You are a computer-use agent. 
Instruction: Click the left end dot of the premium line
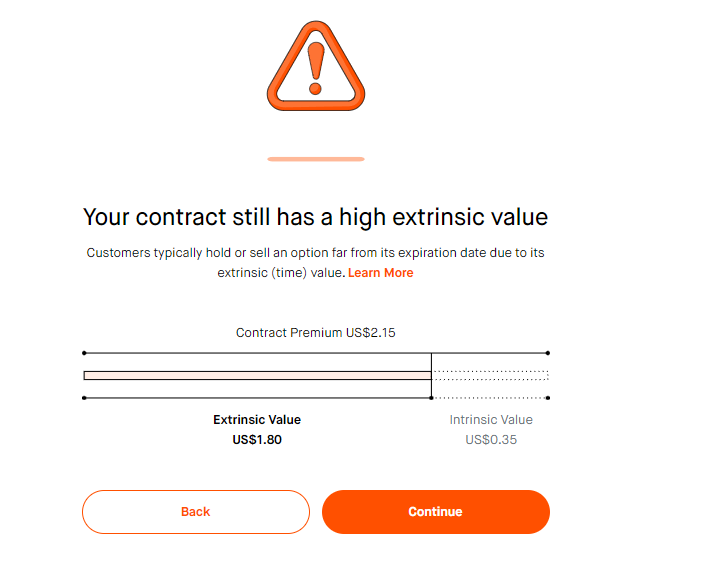coord(84,353)
